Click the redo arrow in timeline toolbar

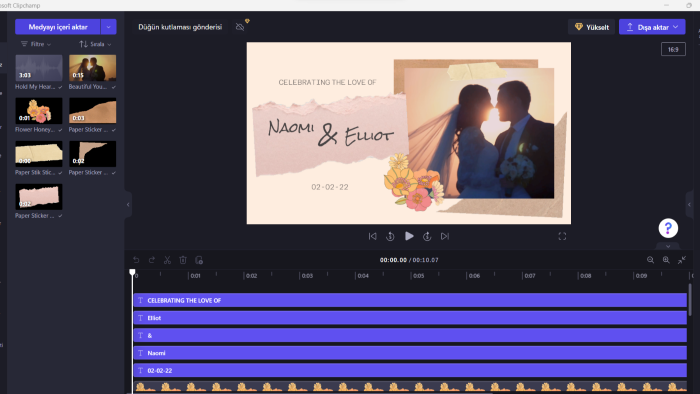[x=152, y=260]
